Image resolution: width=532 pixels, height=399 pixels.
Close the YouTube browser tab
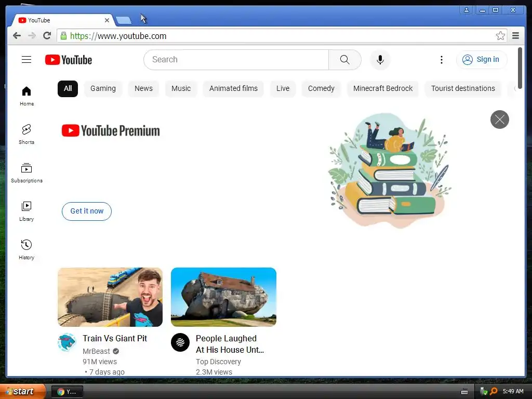point(107,20)
